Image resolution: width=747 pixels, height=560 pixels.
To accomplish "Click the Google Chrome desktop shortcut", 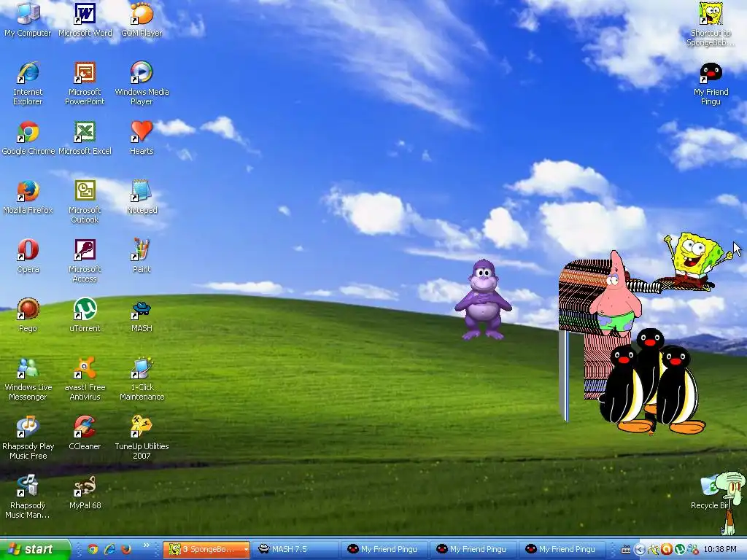I will [28, 138].
